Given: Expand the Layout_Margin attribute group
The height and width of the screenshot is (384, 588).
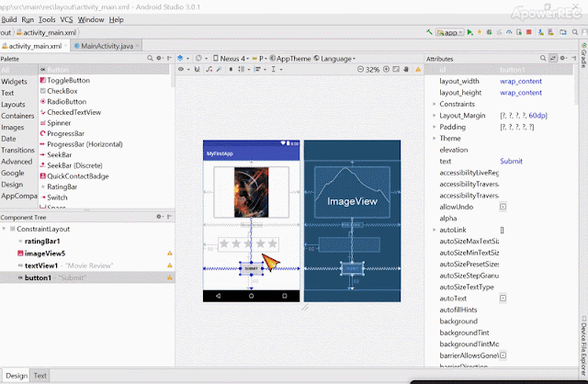Looking at the screenshot, I should pos(434,116).
